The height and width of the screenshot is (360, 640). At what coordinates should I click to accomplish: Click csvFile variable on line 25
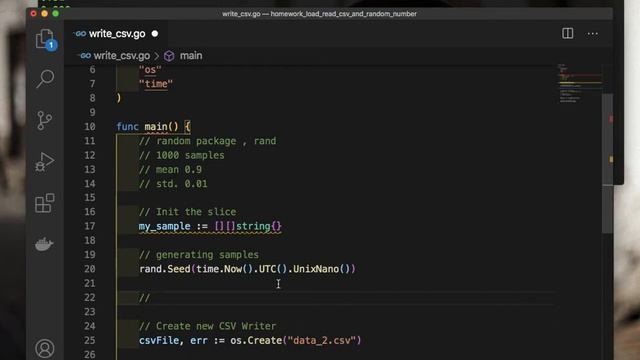(x=159, y=340)
